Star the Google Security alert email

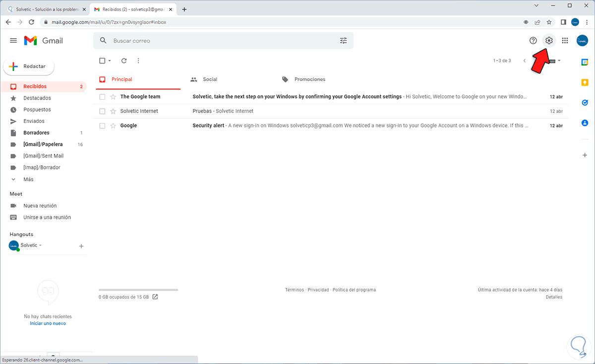coord(113,125)
